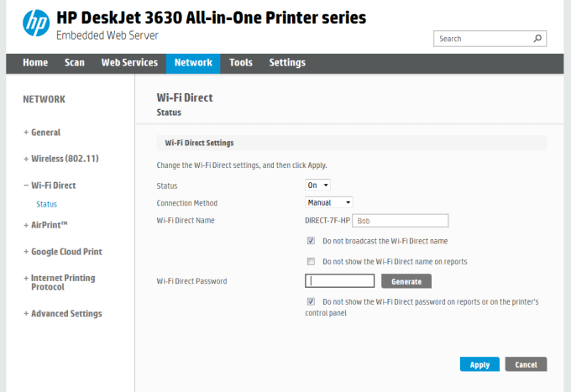
Task: Open the Status On dropdown
Action: [318, 186]
